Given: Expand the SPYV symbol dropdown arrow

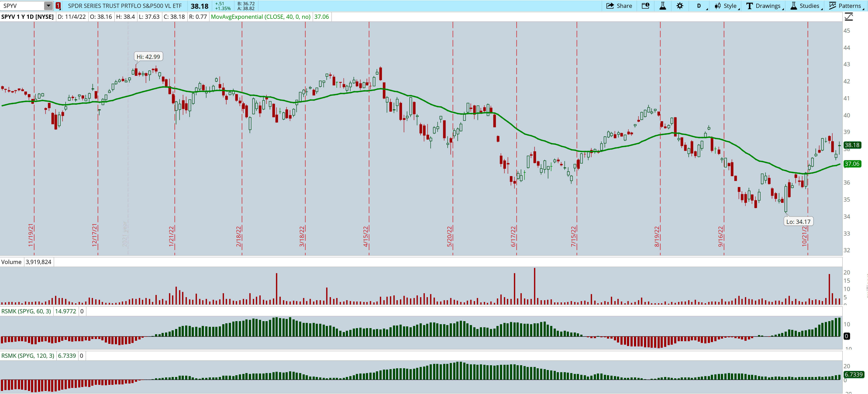Looking at the screenshot, I should 48,6.
